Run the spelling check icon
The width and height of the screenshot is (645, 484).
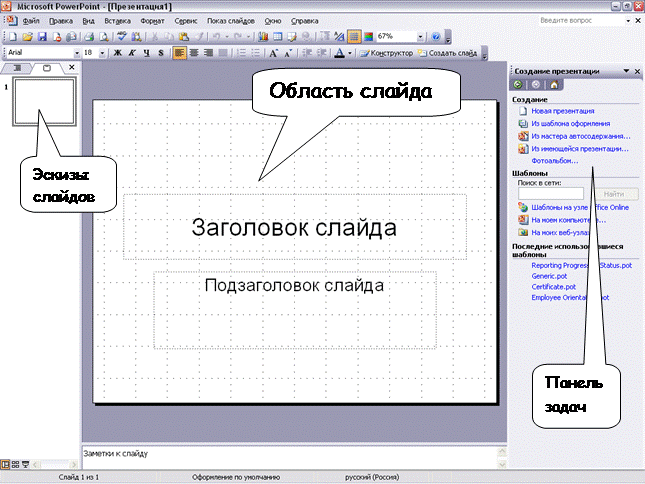(x=121, y=37)
